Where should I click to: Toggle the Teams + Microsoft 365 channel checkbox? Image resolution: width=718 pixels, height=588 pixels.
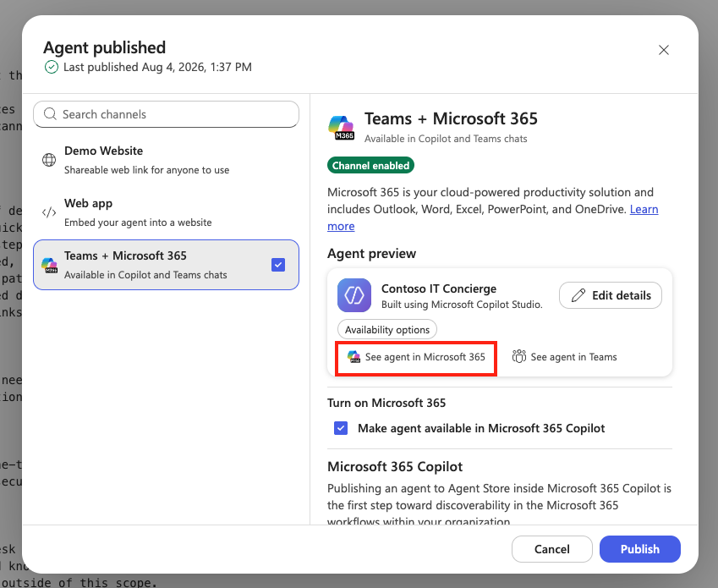278,265
